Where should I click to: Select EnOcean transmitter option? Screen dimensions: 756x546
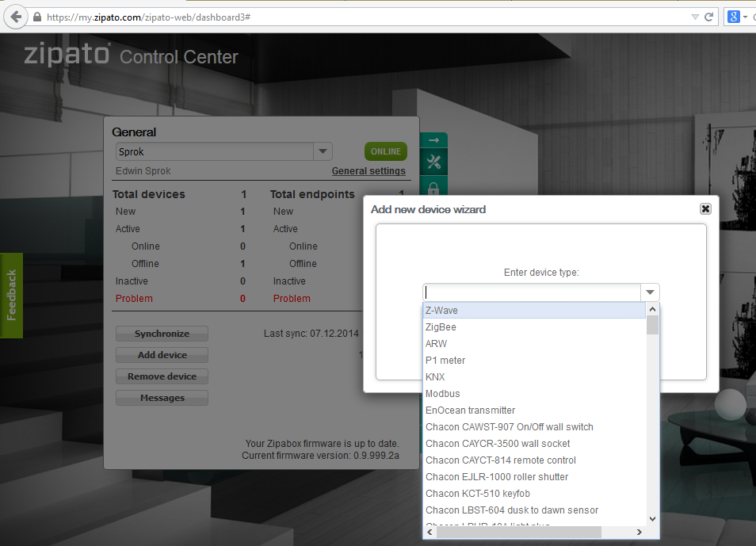[534, 410]
